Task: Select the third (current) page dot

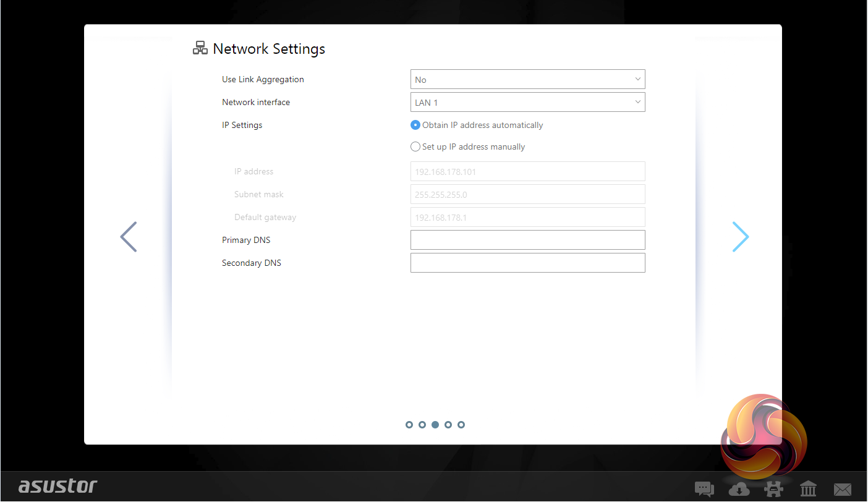Action: pos(435,425)
